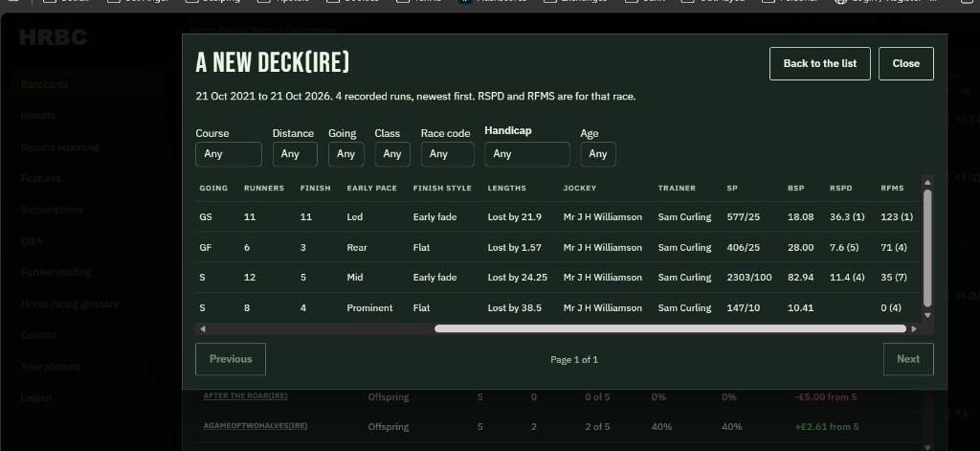Click the Lost by 1.57 cell
The width and height of the screenshot is (980, 451).
(514, 247)
